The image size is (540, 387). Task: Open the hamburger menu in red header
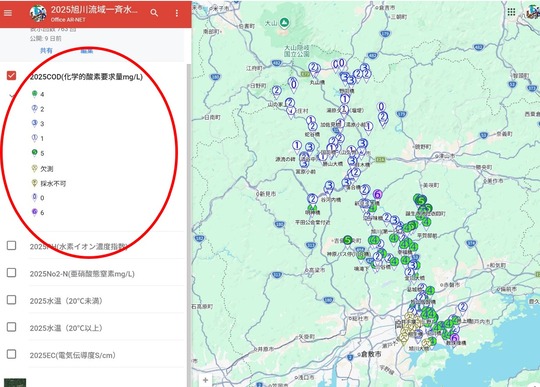(8, 13)
